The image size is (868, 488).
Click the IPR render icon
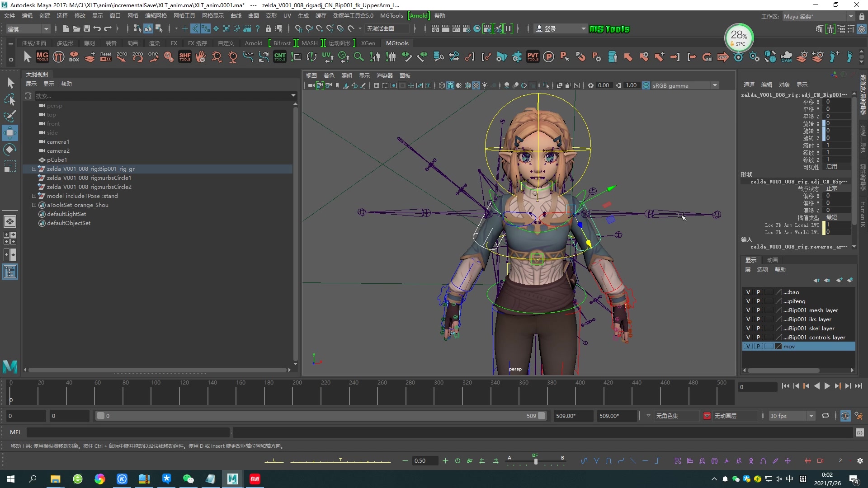[x=456, y=28]
